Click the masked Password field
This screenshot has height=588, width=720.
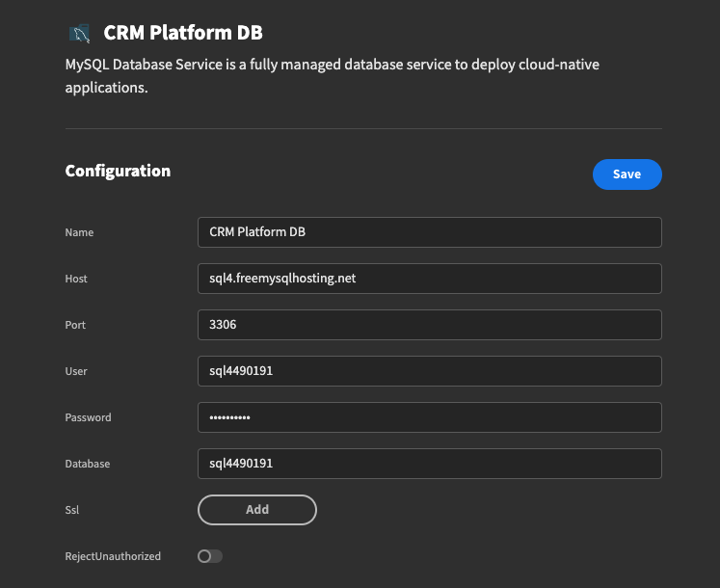pyautogui.click(x=429, y=417)
